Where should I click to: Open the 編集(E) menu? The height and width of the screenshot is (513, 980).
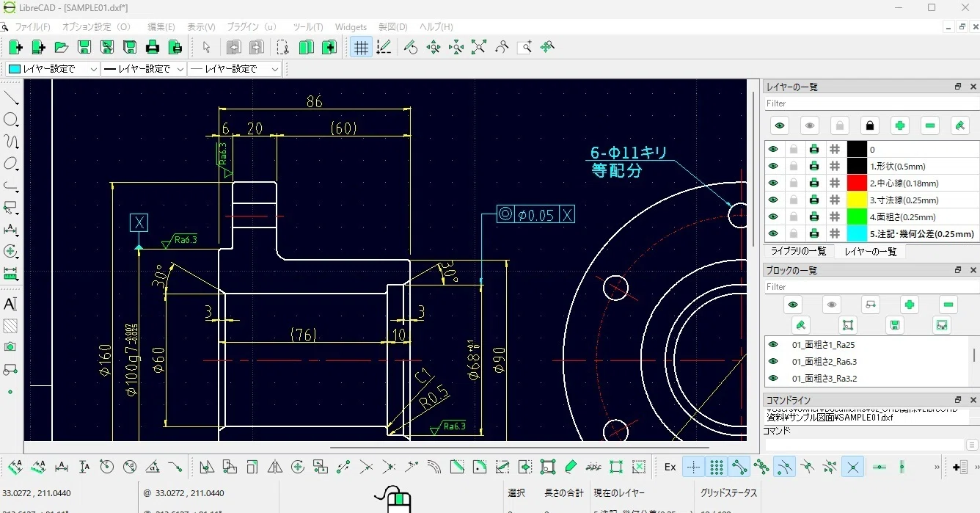tap(161, 27)
